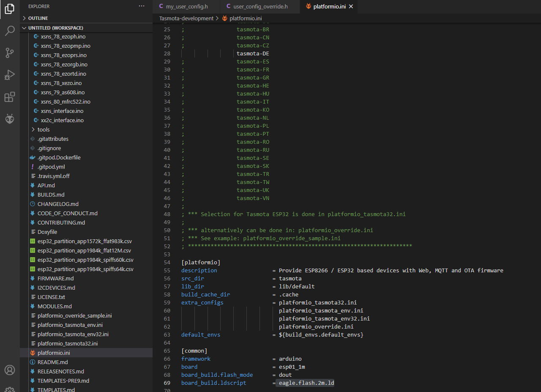The height and width of the screenshot is (392, 541).
Task: Open xsns_78_ezoph.ino file
Action: [x=63, y=36]
